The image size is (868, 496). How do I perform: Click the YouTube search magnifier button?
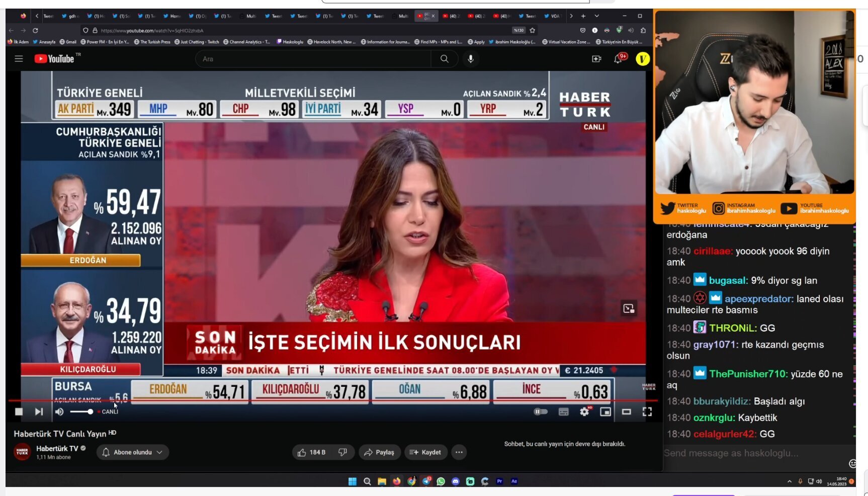pyautogui.click(x=444, y=59)
